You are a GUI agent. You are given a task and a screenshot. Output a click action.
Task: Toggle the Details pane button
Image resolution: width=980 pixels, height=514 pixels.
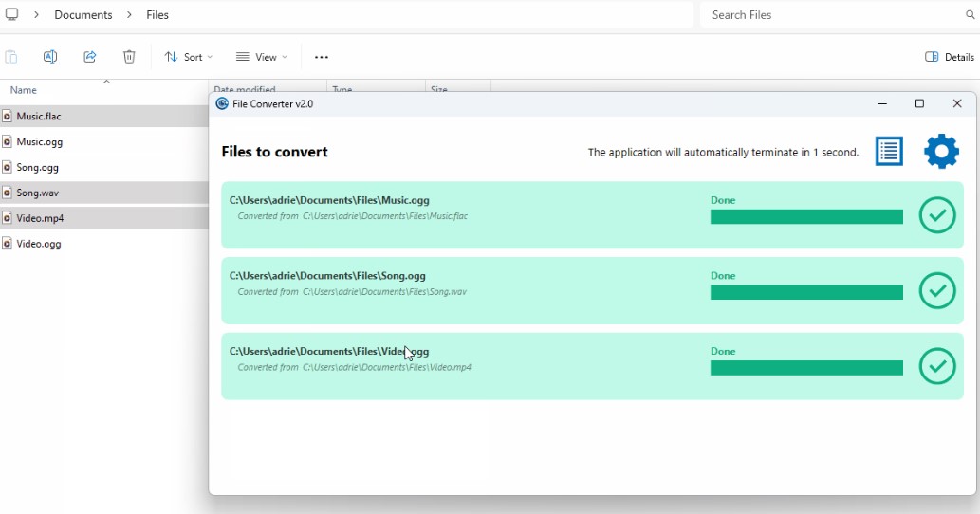(949, 57)
